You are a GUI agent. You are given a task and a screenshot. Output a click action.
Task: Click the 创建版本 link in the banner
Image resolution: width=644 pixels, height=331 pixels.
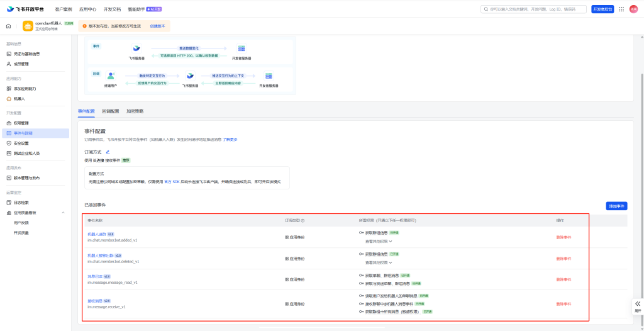[x=157, y=26]
